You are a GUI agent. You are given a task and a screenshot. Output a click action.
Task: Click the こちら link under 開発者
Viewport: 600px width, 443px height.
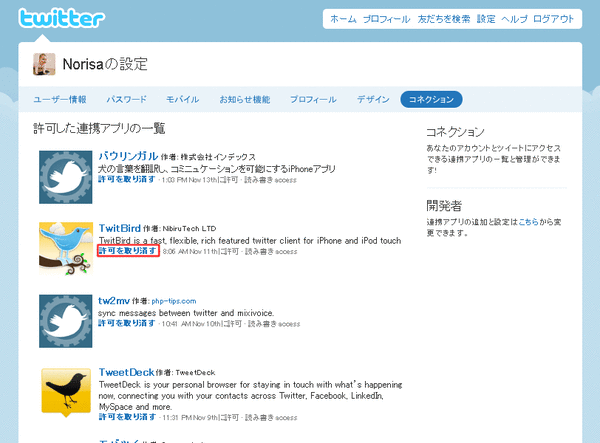click(528, 222)
